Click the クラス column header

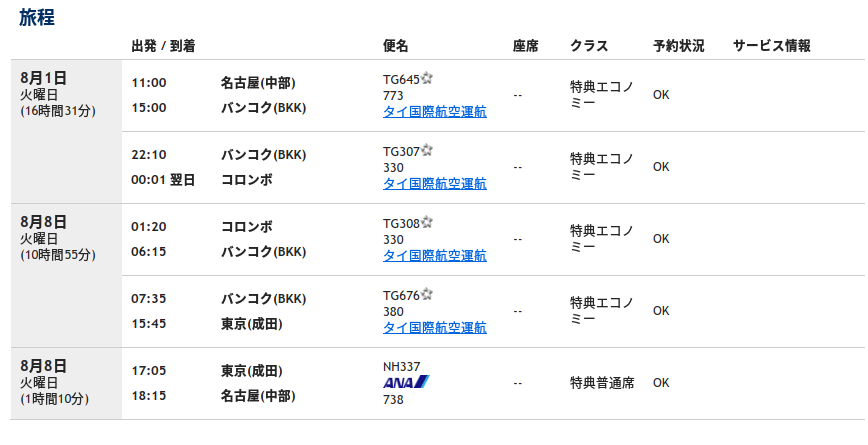tap(589, 46)
